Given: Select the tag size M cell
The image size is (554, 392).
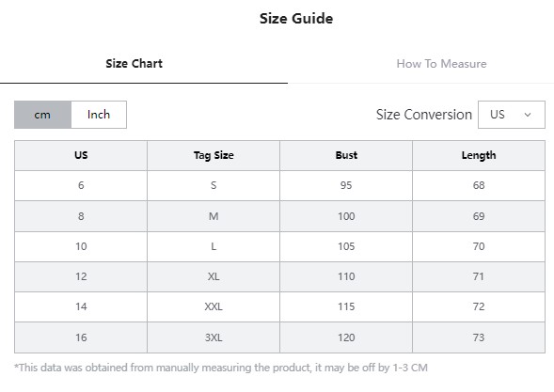Looking at the screenshot, I should pyautogui.click(x=214, y=216).
